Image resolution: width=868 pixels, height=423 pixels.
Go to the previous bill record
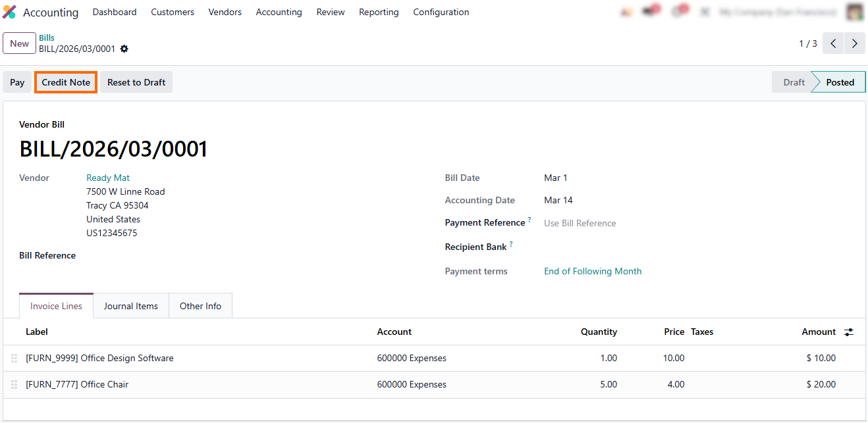click(833, 43)
